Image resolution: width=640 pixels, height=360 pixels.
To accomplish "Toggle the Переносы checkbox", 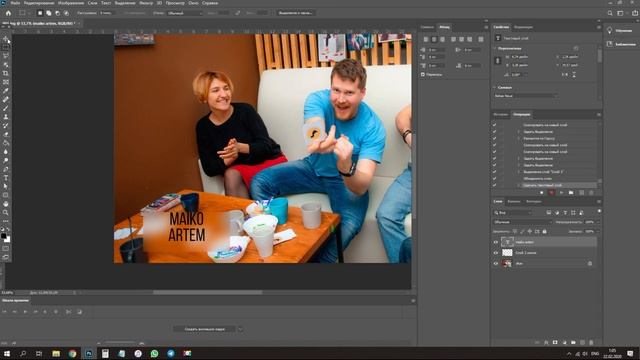I will 423,74.
